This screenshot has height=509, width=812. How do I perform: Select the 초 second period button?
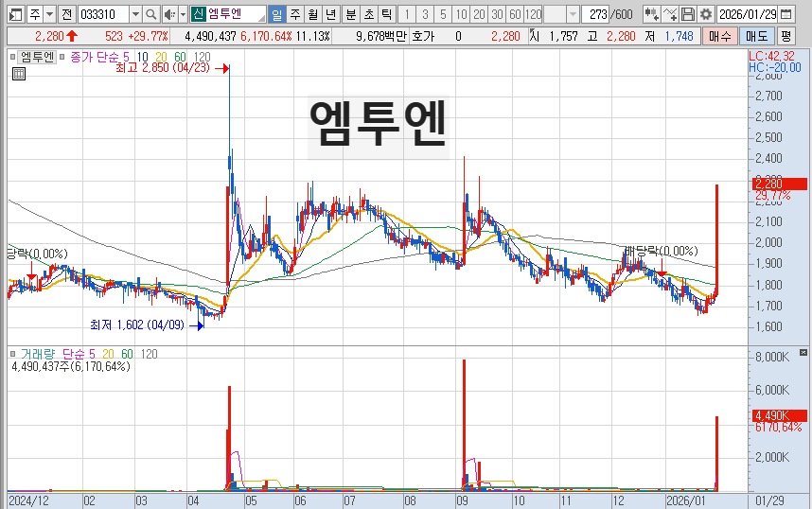(369, 14)
